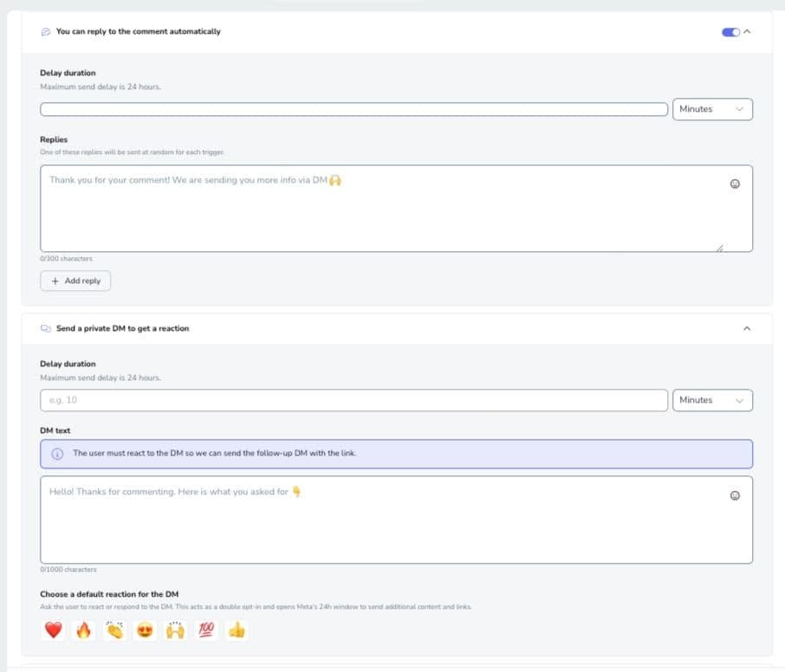Collapse the automatic comment reply section
This screenshot has height=672, width=785.
point(747,31)
